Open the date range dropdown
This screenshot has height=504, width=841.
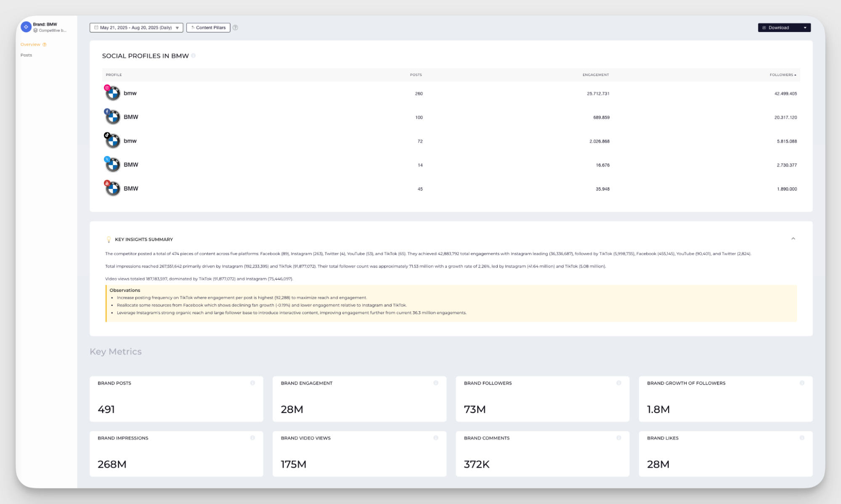(x=136, y=28)
